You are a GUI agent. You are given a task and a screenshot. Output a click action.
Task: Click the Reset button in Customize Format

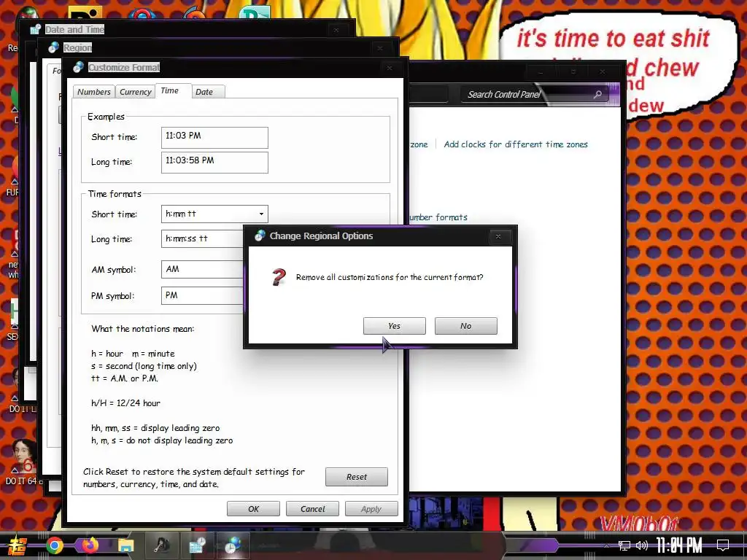click(x=356, y=477)
